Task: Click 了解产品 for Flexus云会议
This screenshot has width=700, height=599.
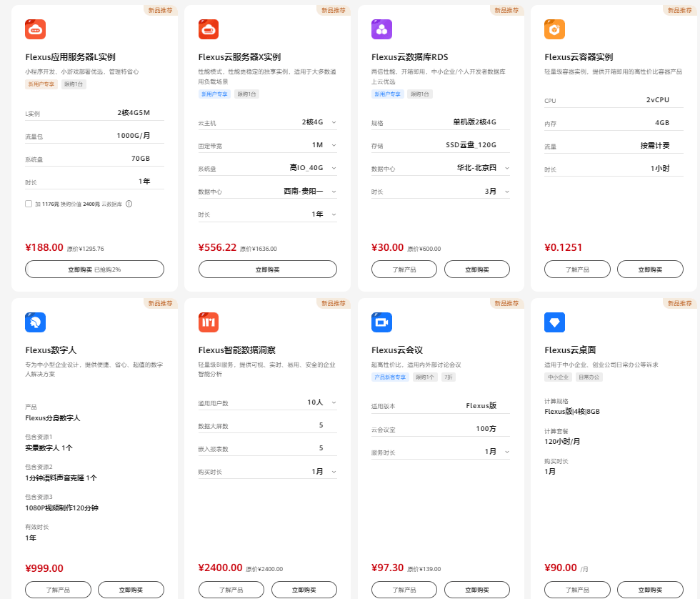Action: pos(404,590)
